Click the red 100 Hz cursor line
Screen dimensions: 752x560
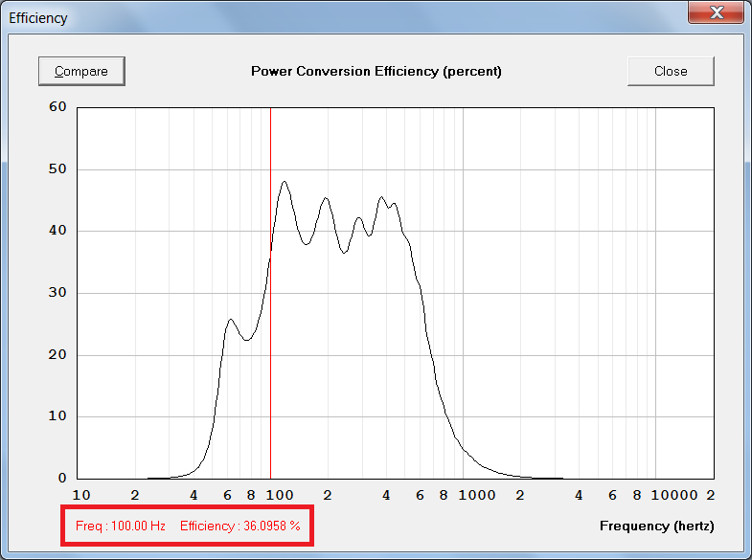click(270, 293)
